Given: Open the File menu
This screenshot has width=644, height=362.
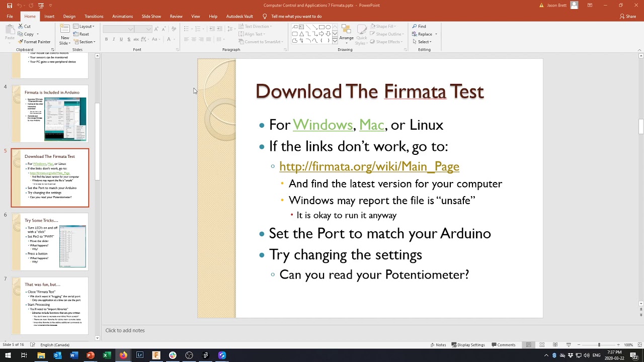Looking at the screenshot, I should click(10, 16).
